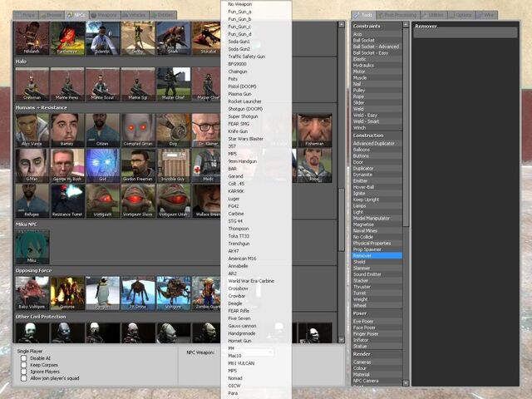Select the Ball Socket - Advanced tool

pyautogui.click(x=377, y=47)
